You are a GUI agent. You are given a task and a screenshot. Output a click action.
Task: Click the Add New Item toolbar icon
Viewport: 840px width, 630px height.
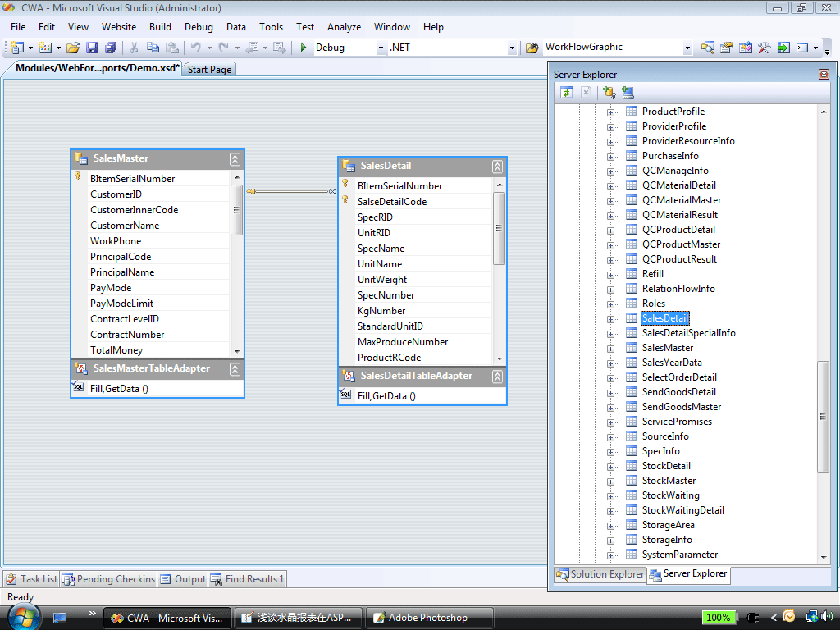click(x=45, y=48)
